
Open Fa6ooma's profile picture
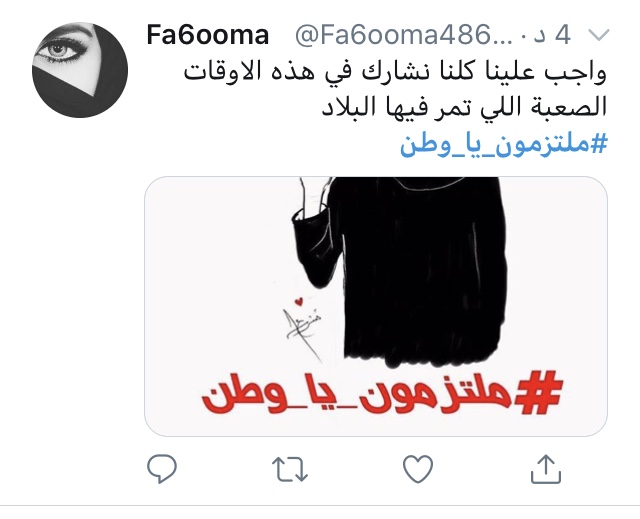click(80, 70)
